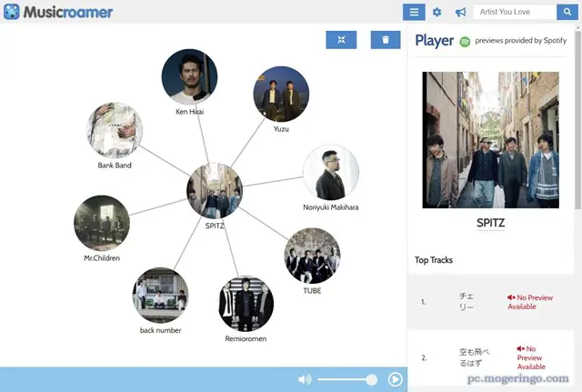Image resolution: width=582 pixels, height=392 pixels.
Task: Click the Top Tracks heading
Action: (x=434, y=260)
